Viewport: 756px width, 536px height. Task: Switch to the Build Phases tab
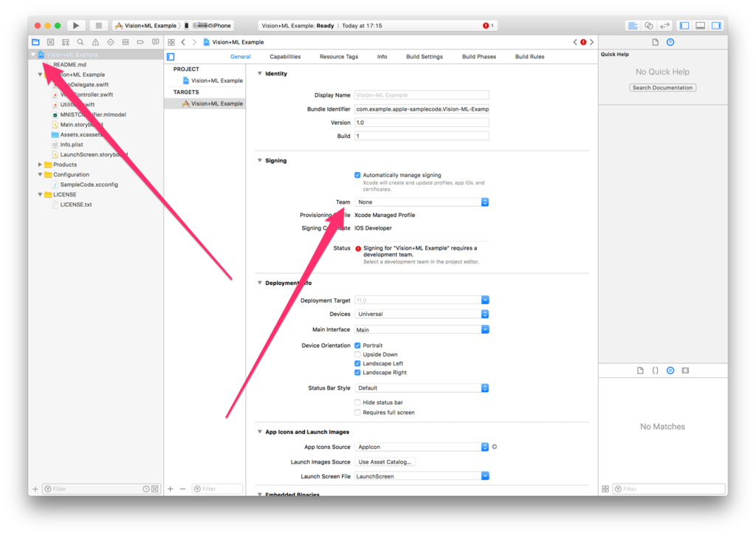click(x=478, y=56)
